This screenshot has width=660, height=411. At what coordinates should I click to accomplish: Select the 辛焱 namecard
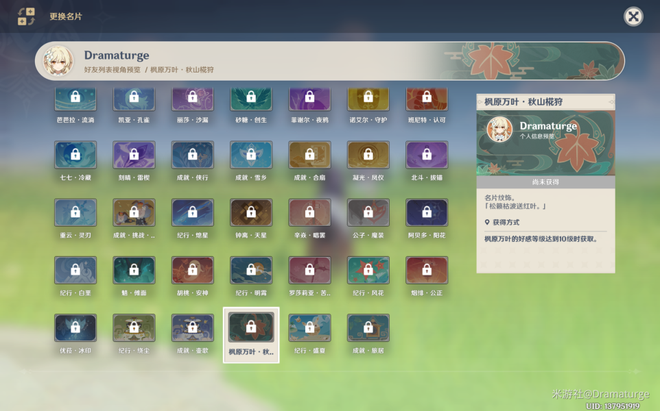309,213
